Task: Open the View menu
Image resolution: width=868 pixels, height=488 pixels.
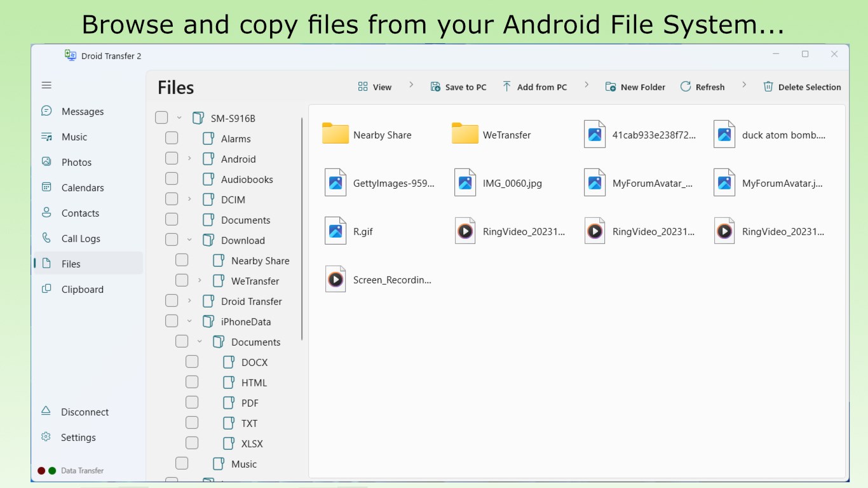Action: (x=375, y=86)
